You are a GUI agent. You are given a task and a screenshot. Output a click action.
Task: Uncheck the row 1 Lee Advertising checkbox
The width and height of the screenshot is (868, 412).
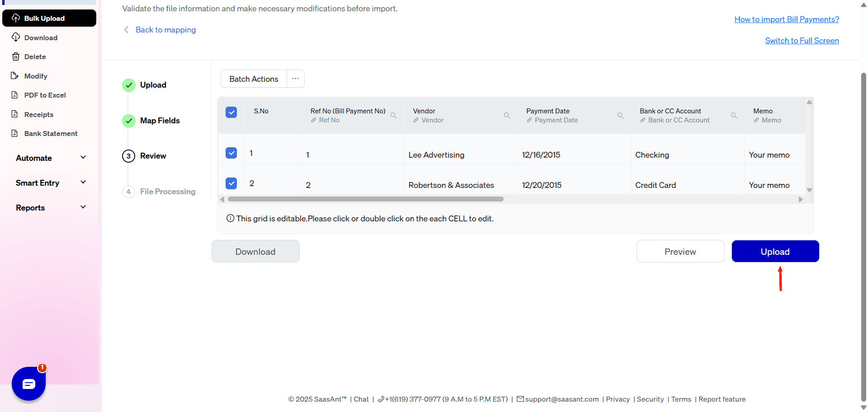click(x=231, y=153)
